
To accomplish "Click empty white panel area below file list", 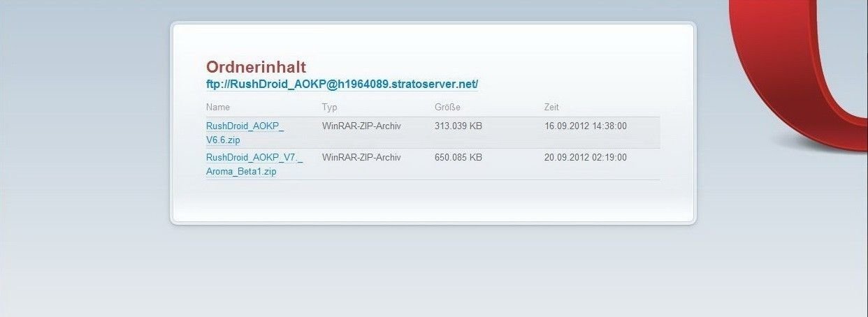I will pyautogui.click(x=433, y=200).
